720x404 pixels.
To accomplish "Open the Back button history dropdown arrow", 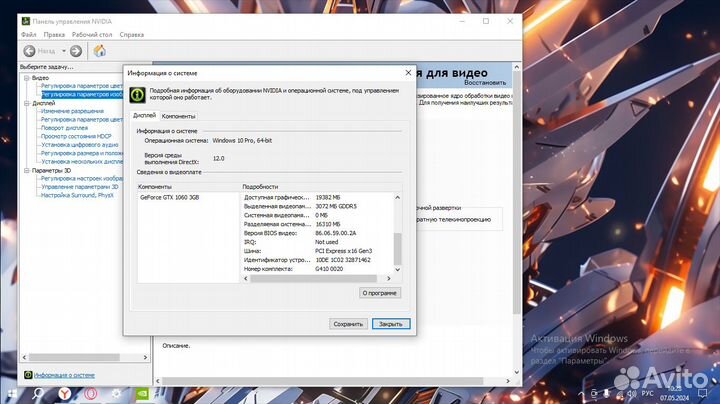I will tap(61, 50).
